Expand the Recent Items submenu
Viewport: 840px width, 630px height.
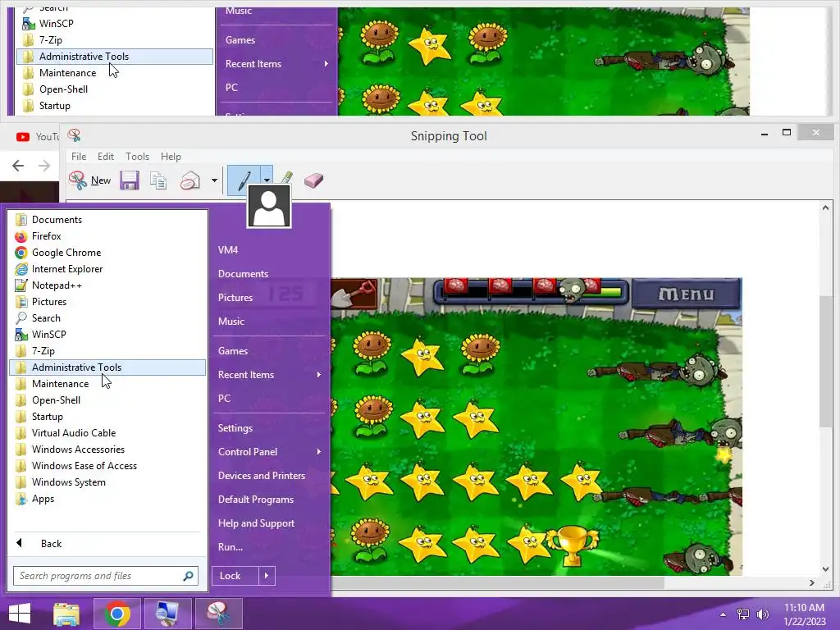pyautogui.click(x=269, y=374)
